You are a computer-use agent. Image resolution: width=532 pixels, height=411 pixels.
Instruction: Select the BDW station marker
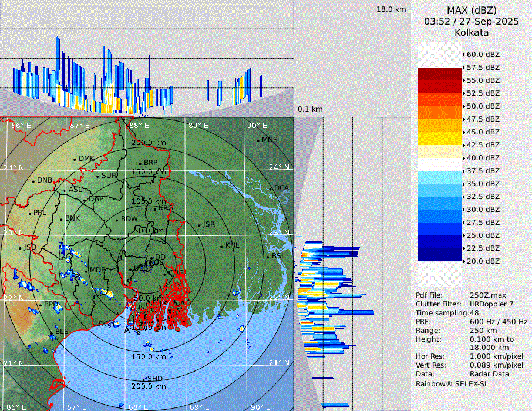coord(117,220)
